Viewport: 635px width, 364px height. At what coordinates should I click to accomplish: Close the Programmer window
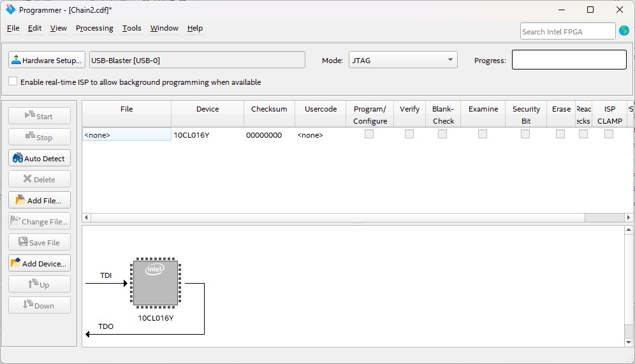(x=620, y=10)
